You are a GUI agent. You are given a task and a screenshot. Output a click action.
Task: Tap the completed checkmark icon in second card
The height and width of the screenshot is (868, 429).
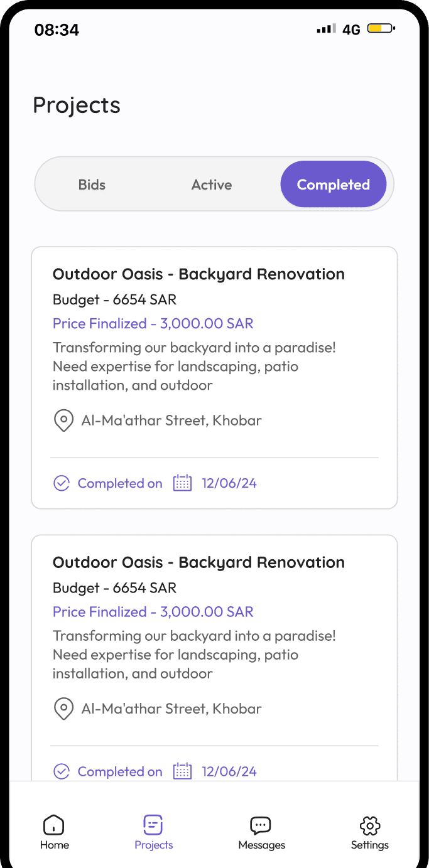[62, 771]
